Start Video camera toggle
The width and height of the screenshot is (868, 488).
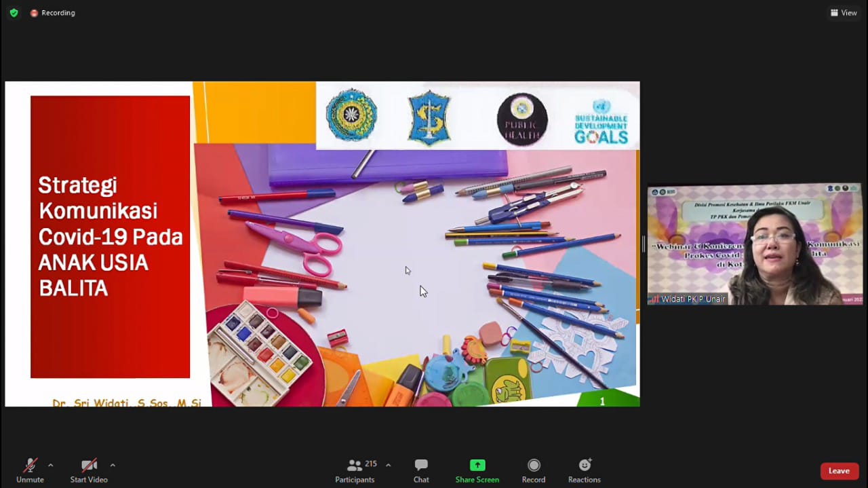pos(89,470)
